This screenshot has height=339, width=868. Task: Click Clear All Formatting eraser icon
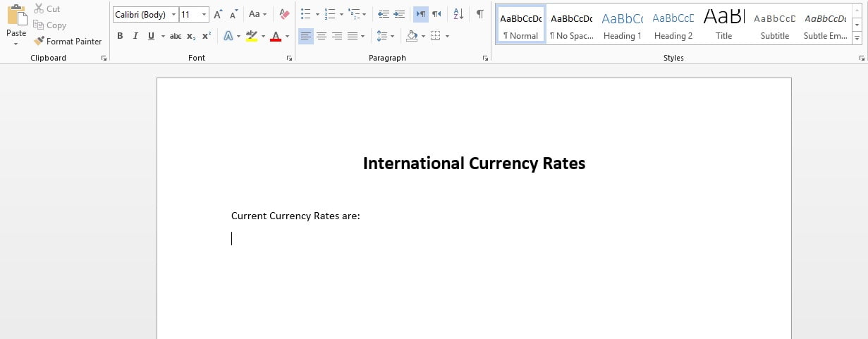pyautogui.click(x=284, y=14)
